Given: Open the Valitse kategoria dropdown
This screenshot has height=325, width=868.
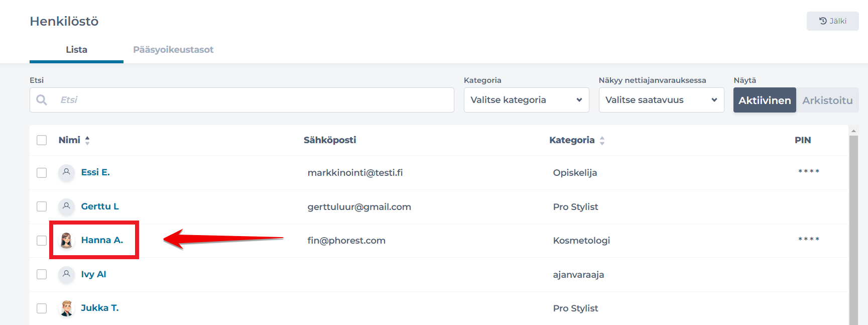Looking at the screenshot, I should coord(526,100).
